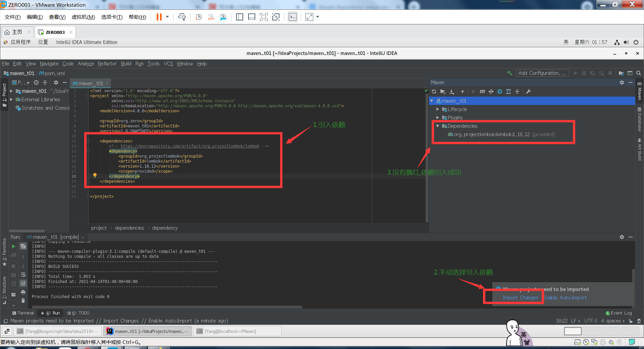Build project with green hammer icon
Viewport: 644px width, 349px height.
509,73
